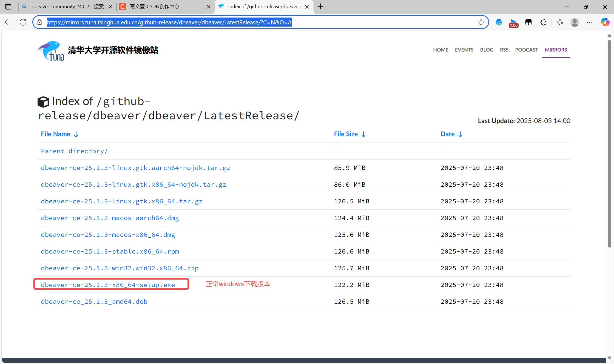
Task: Click the TUNA mirror site logo
Action: 51,51
